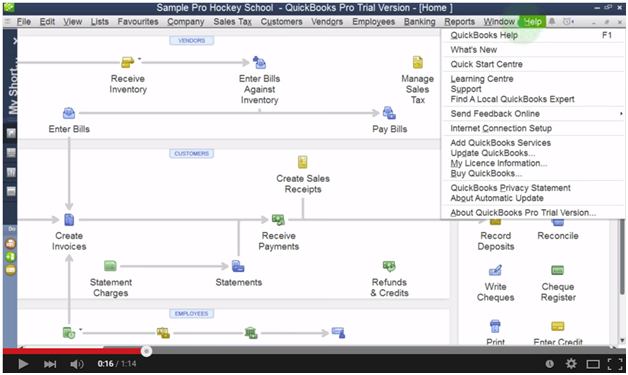Open the Pay Bills icon
Image resolution: width=628 pixels, height=375 pixels.
[x=389, y=113]
